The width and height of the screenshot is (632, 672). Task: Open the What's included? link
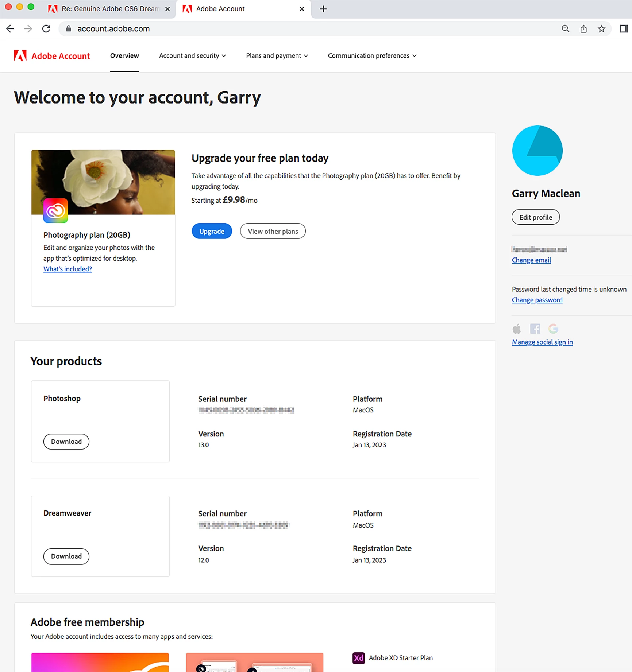[x=68, y=269]
